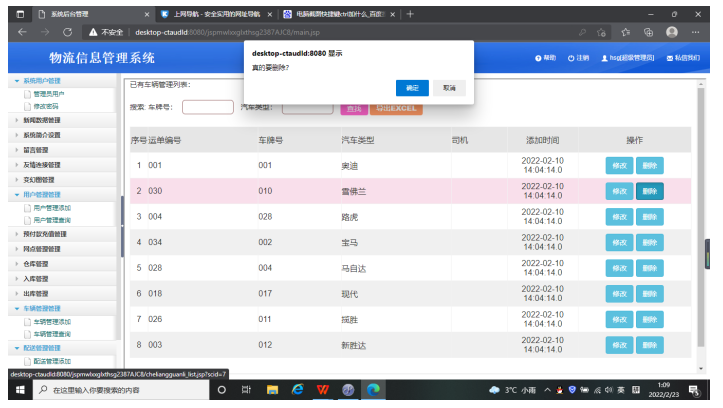The width and height of the screenshot is (723, 408).
Task: Click the page vertical scrollbar thumb on the right
Action: (700, 217)
